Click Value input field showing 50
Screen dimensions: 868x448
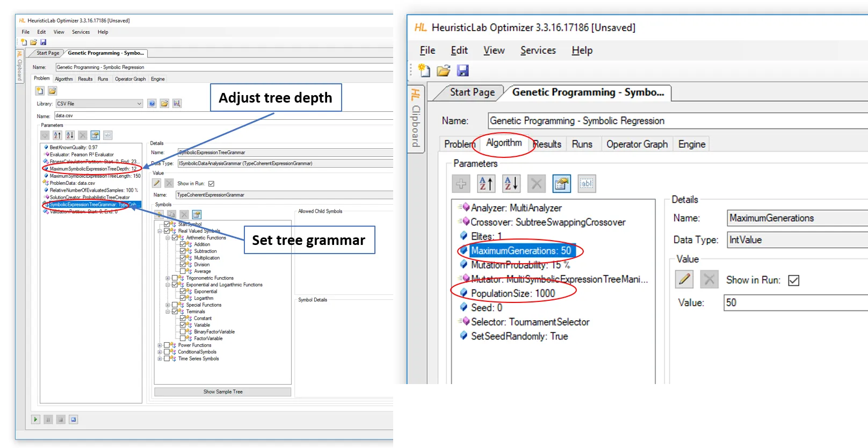(x=796, y=302)
